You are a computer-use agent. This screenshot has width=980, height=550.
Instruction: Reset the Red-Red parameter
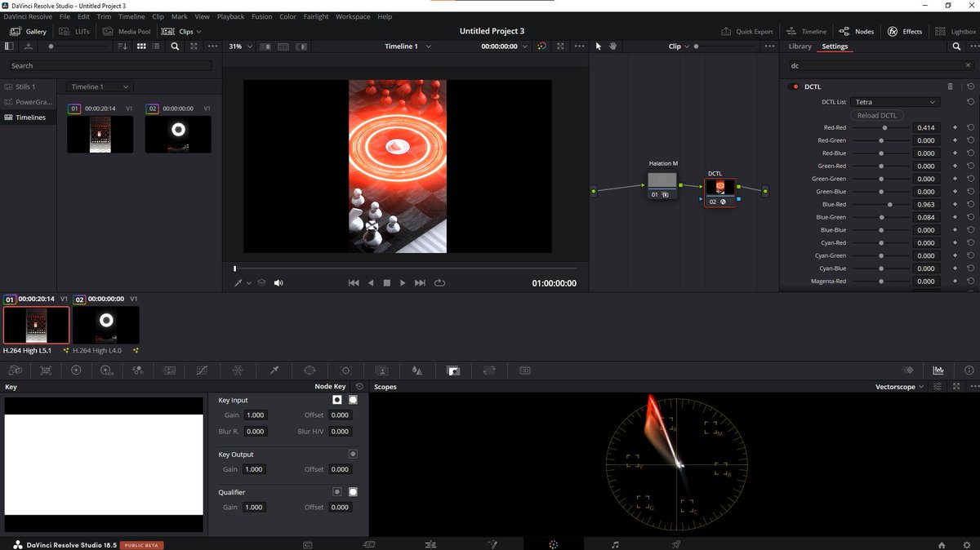coord(970,128)
